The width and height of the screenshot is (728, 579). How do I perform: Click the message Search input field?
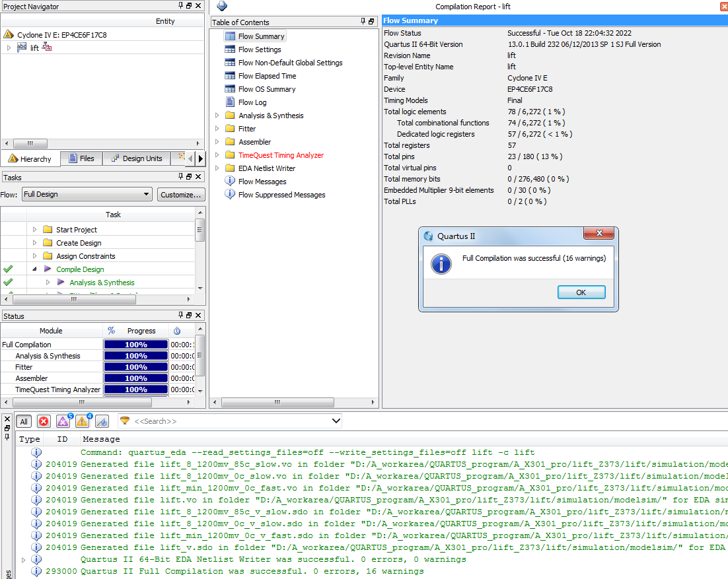pos(231,421)
